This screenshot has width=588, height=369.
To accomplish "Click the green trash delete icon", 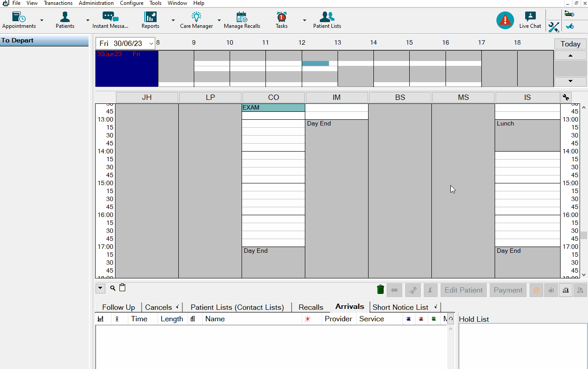I will [380, 289].
